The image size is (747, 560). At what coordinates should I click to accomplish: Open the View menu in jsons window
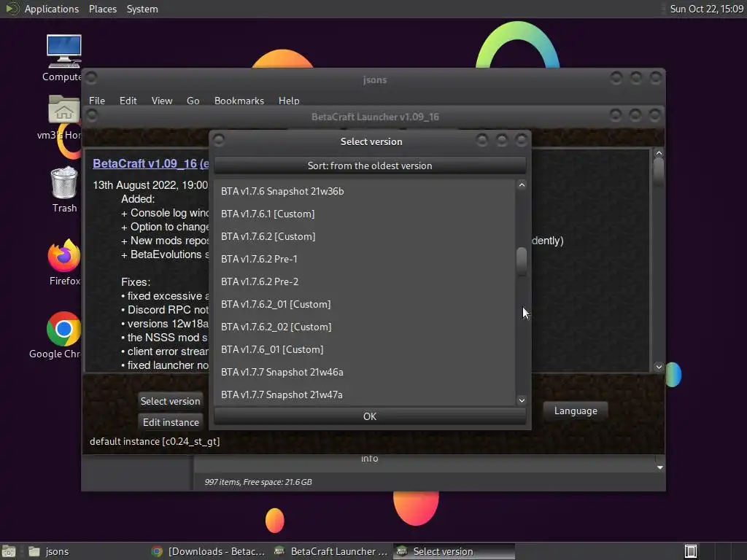[162, 101]
